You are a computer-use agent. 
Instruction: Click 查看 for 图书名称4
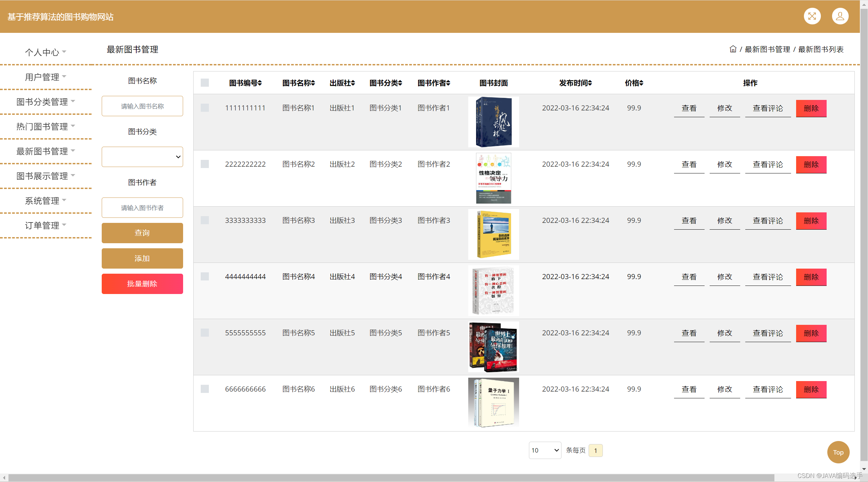(x=689, y=277)
